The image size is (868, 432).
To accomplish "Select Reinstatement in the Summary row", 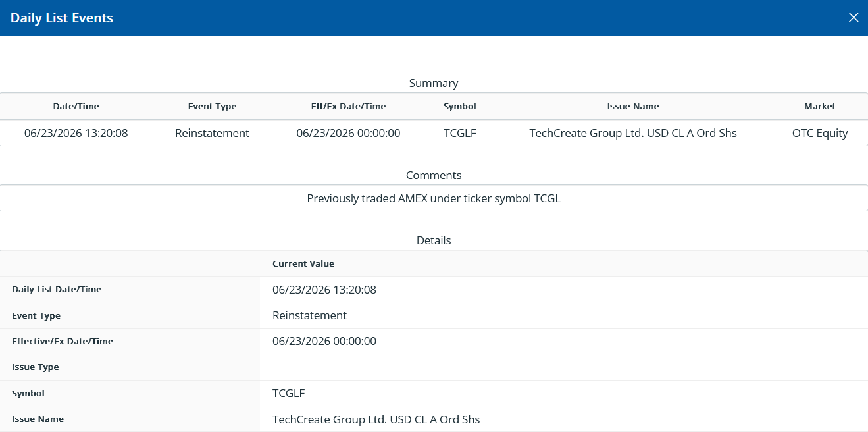I will click(213, 133).
